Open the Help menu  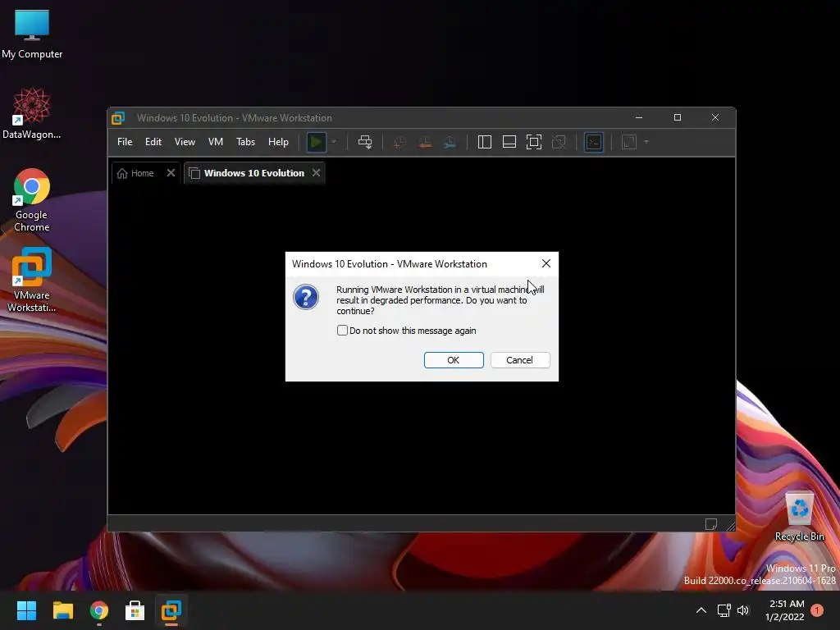(x=279, y=142)
